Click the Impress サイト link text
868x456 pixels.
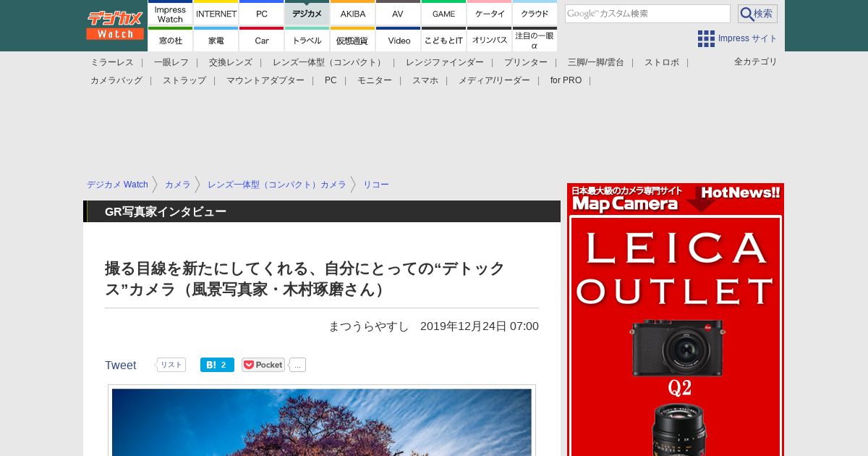click(748, 38)
